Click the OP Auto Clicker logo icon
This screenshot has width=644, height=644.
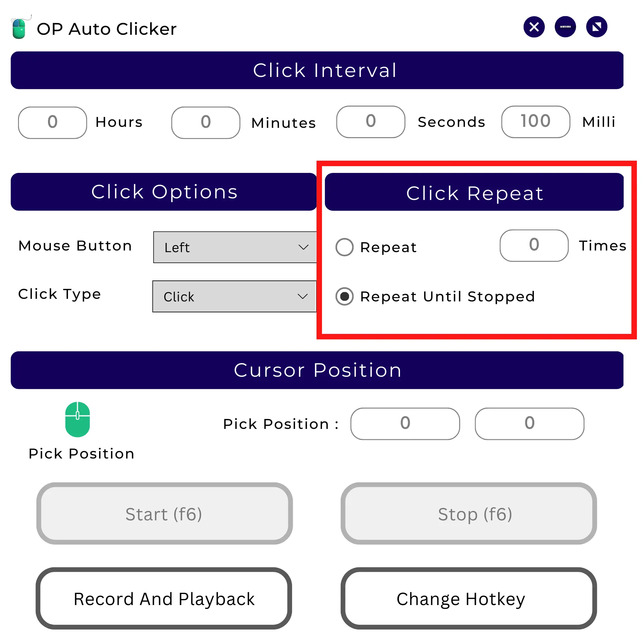(20, 28)
